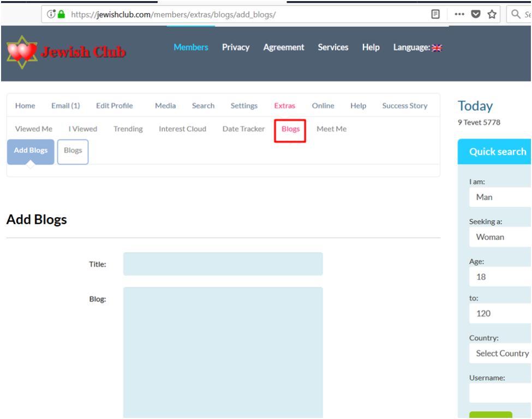This screenshot has width=532, height=419.
Task: Bookmark this page with star icon
Action: click(x=492, y=14)
